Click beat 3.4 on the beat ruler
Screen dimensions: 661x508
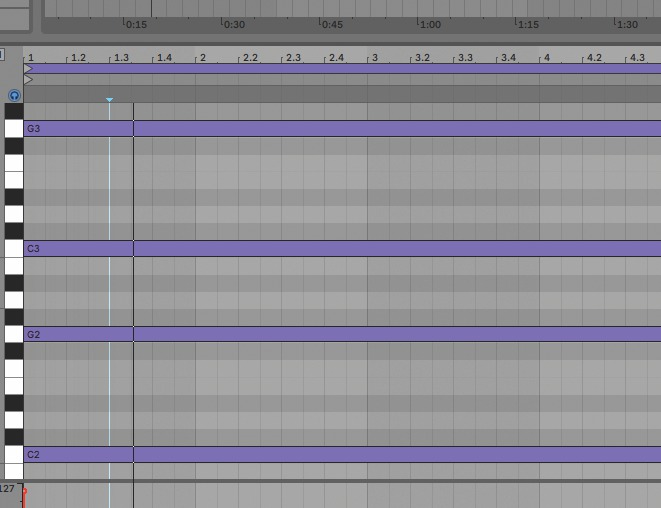click(x=508, y=58)
